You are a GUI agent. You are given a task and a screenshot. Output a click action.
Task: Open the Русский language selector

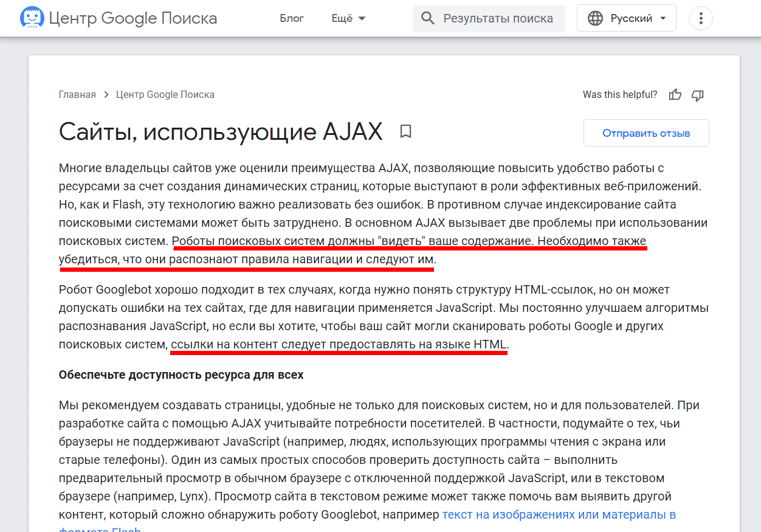tap(626, 18)
